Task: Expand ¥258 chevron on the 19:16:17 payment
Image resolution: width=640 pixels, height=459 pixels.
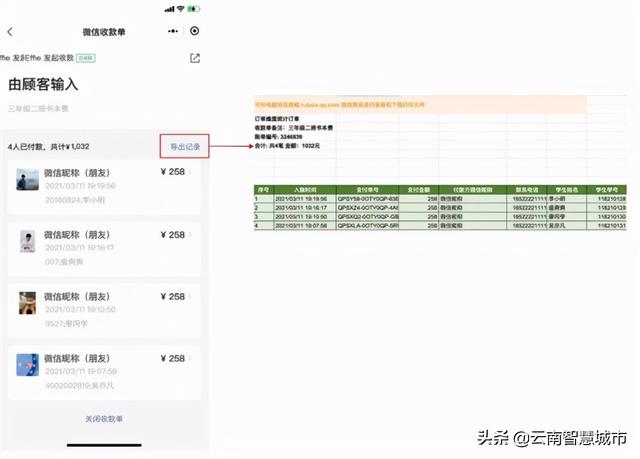Action: pyautogui.click(x=190, y=235)
